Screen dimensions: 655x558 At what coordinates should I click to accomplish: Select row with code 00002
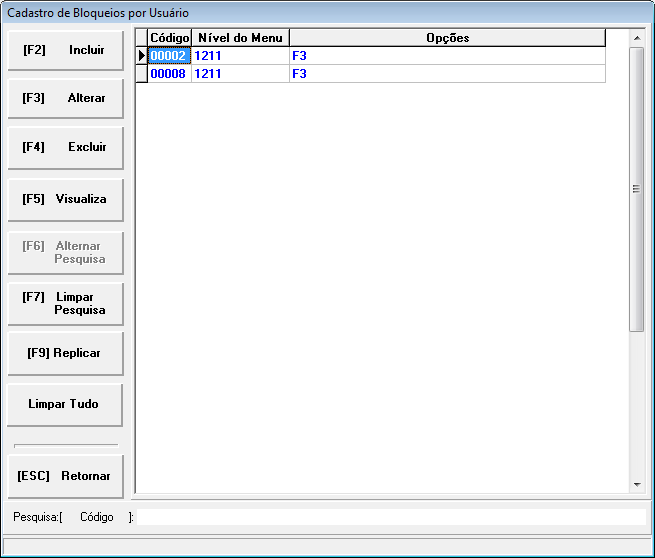click(x=169, y=56)
